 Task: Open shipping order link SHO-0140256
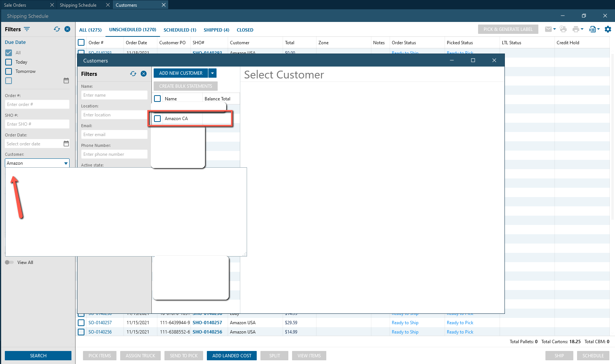point(207,332)
